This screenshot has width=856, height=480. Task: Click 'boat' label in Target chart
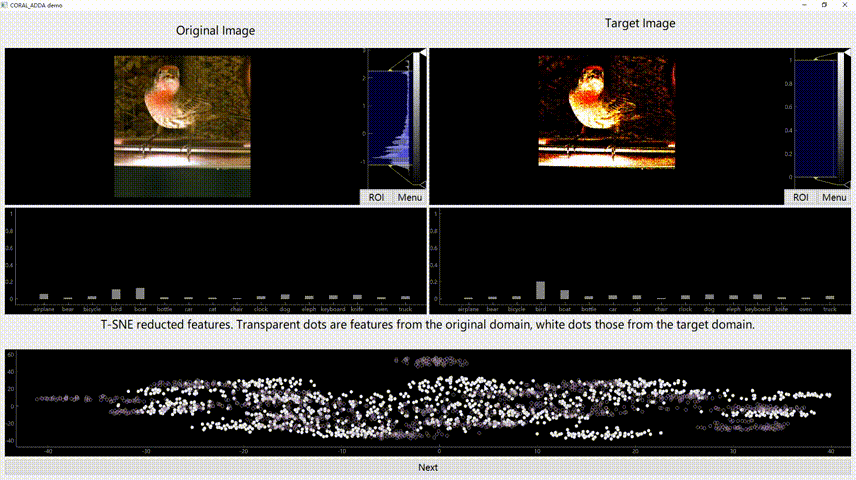point(564,309)
